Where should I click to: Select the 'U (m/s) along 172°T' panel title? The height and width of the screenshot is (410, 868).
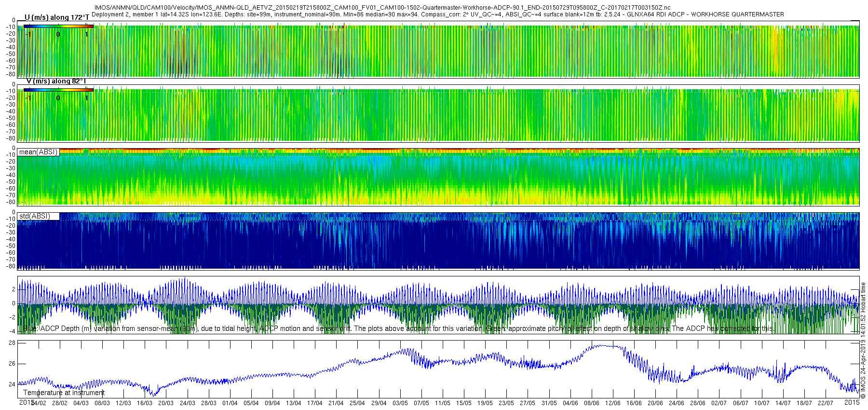click(x=57, y=17)
